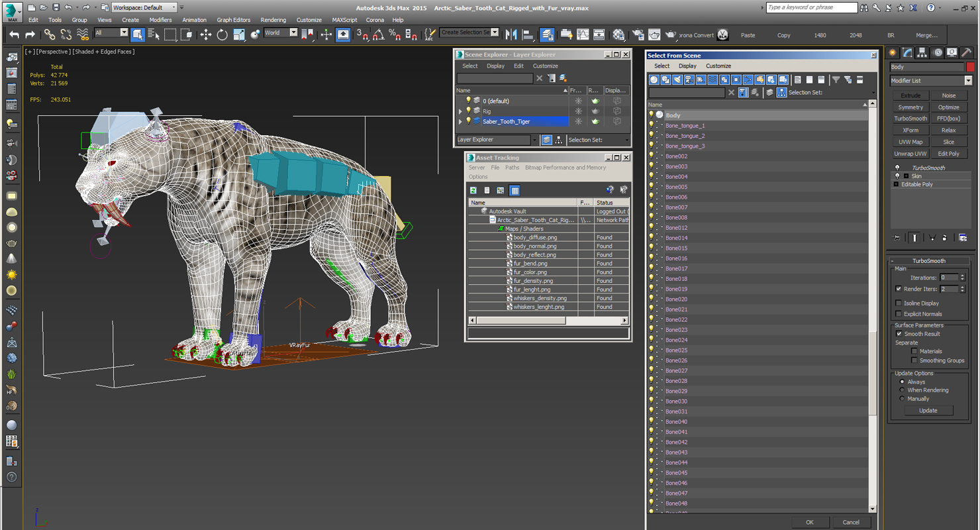This screenshot has width=980, height=530.
Task: Enable Separate by Materials checkbox
Action: pyautogui.click(x=914, y=351)
